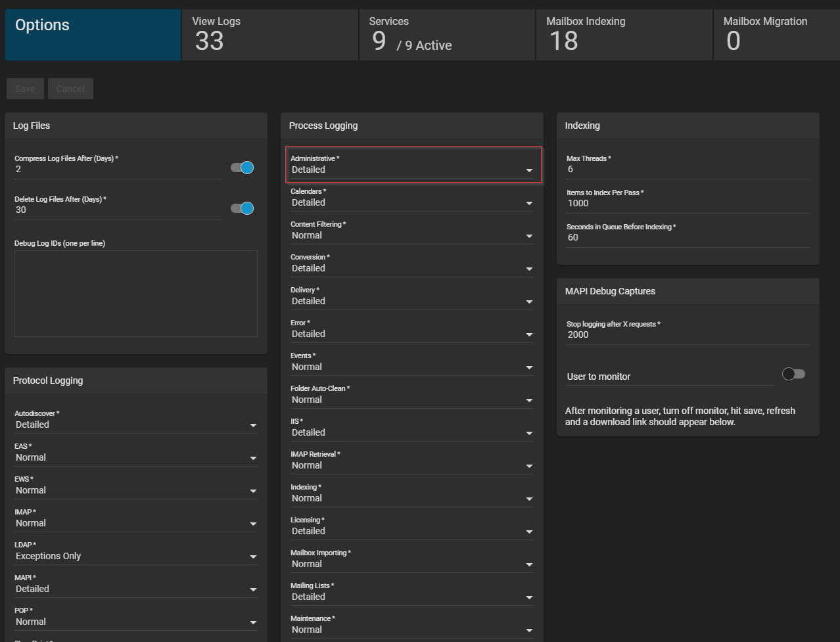Switch to View Logs tab
Viewport: 840px width, 642px height.
tap(269, 35)
